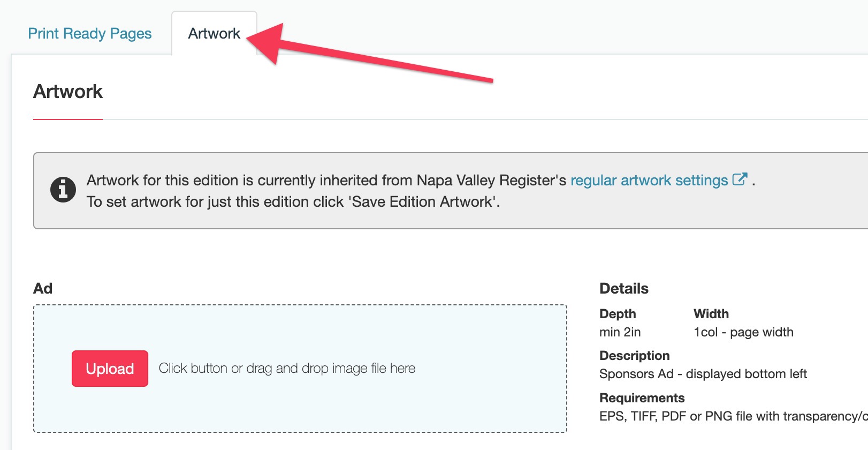
Task: Switch to the Print Ready Pages tab
Action: pyautogui.click(x=90, y=33)
